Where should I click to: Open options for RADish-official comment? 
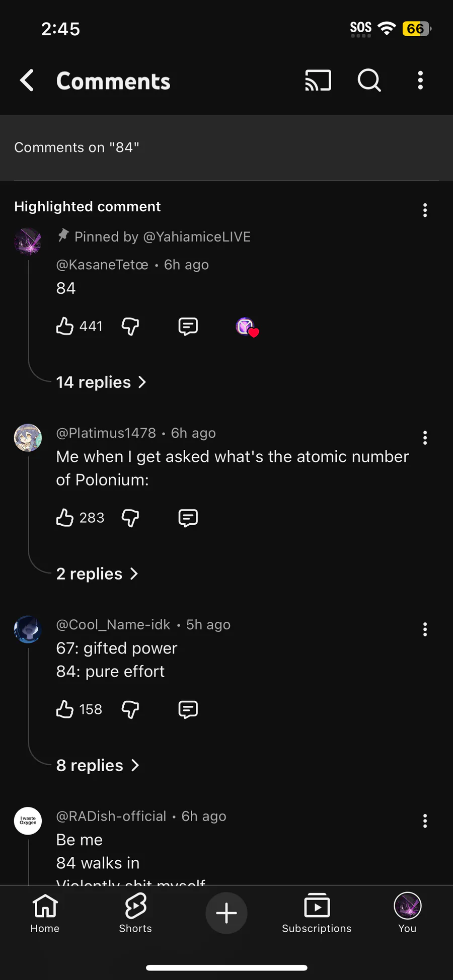click(425, 821)
